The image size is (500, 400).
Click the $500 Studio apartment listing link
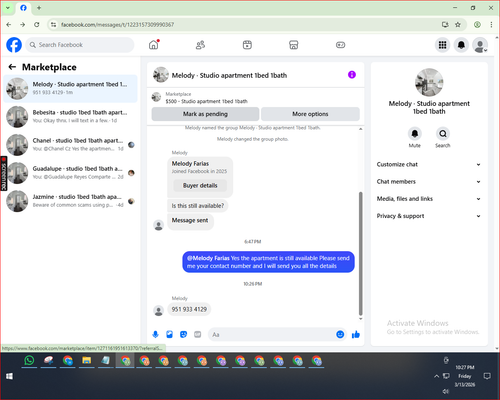coord(207,101)
